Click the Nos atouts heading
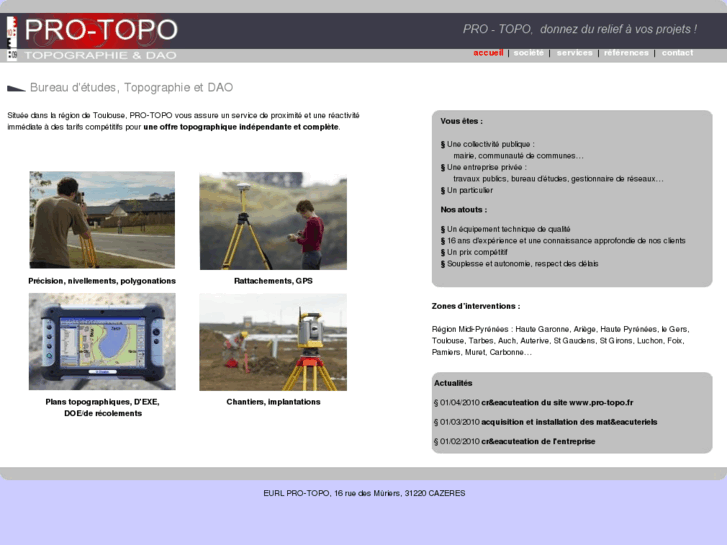This screenshot has width=727, height=545. coord(464,210)
